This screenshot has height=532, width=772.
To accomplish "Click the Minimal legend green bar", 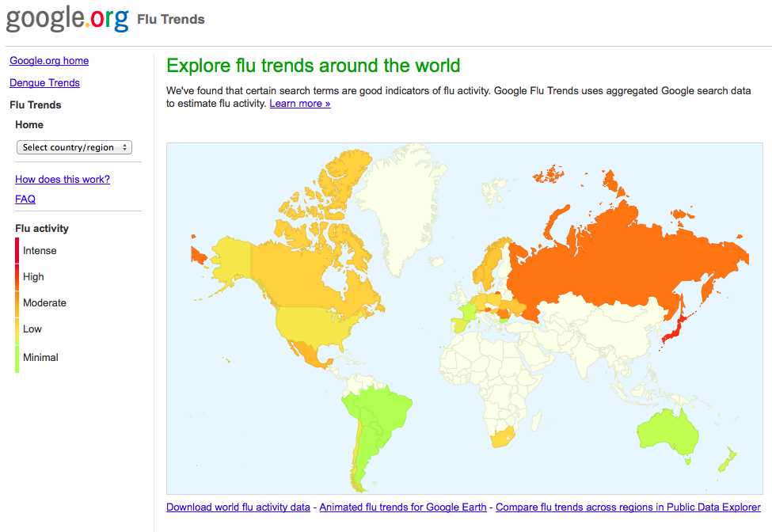I will tap(17, 359).
